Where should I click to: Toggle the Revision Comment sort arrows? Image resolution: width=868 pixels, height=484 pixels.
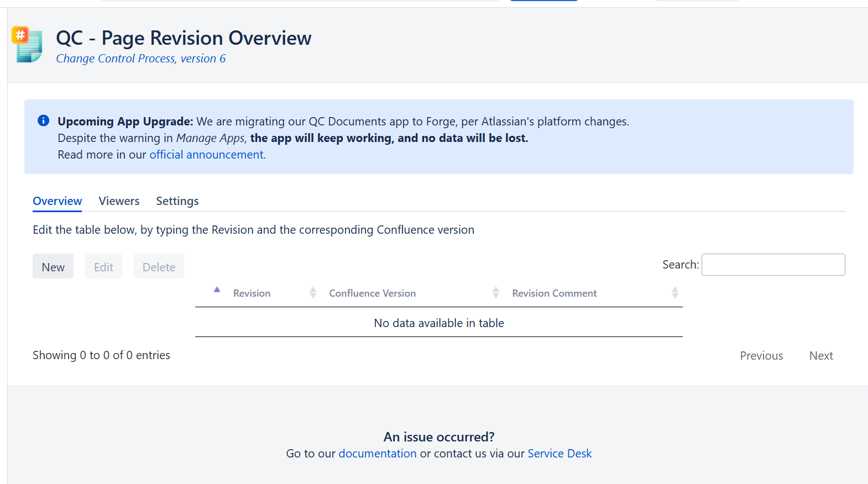click(x=675, y=293)
